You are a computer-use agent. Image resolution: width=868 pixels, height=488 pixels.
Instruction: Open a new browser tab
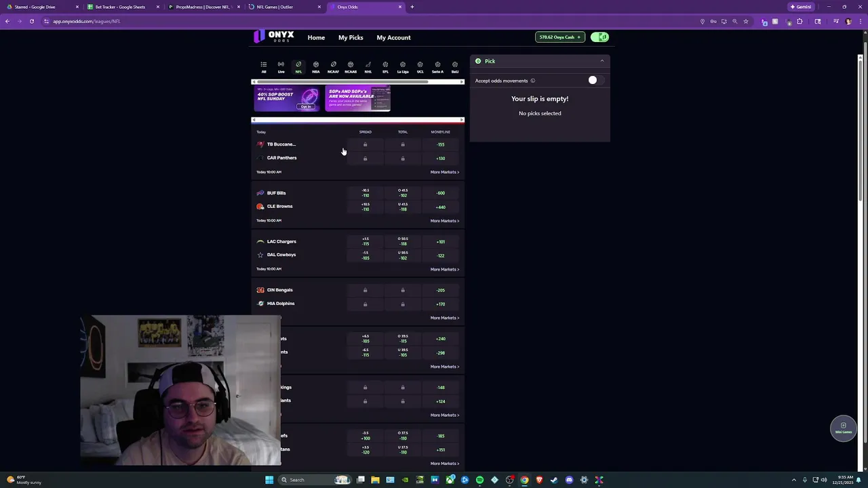tap(412, 7)
